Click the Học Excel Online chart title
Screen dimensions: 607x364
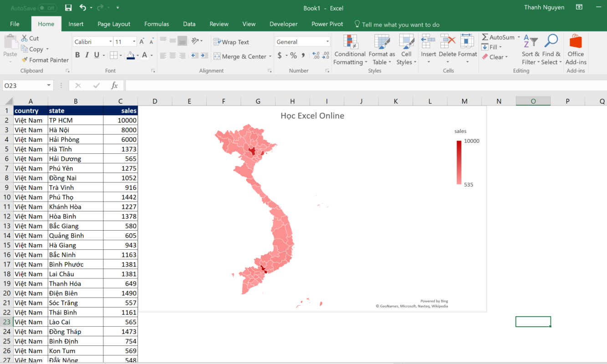click(312, 116)
